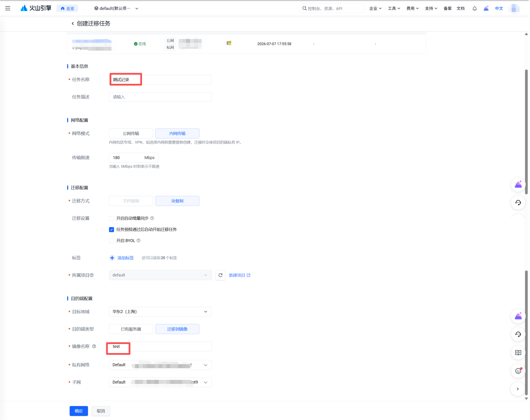Click the Volcano Engine logo

click(36, 8)
